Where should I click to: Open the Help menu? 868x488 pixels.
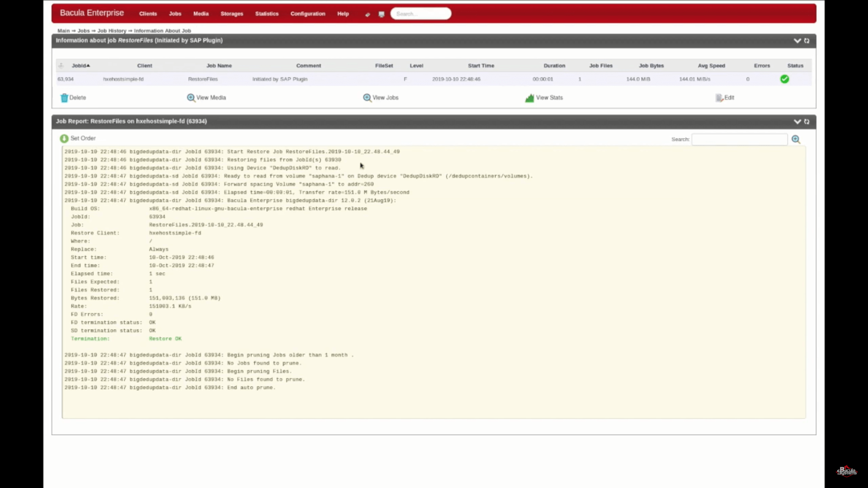tap(343, 14)
